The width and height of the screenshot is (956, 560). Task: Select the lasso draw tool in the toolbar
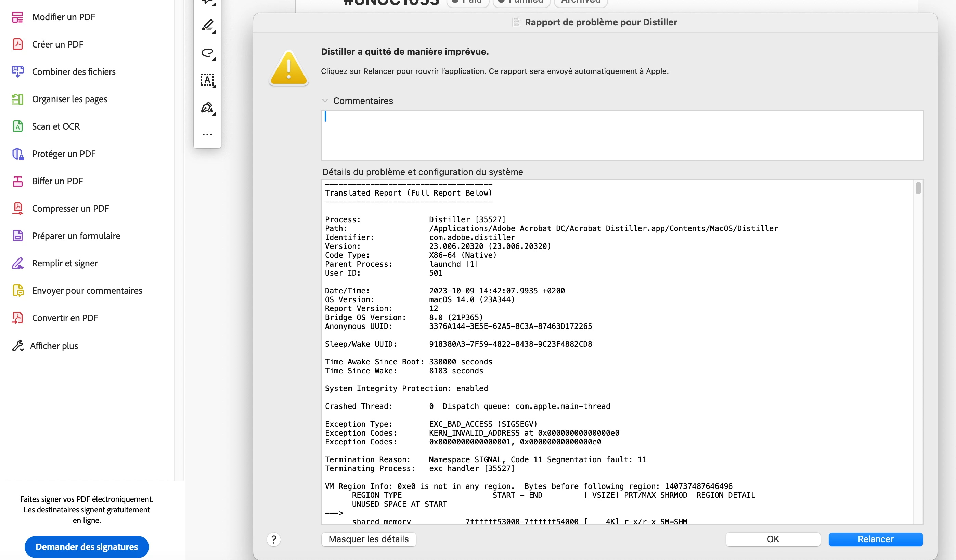207,53
